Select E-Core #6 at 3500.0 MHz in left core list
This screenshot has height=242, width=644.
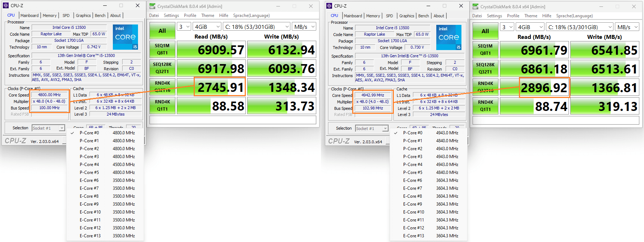click(x=105, y=180)
